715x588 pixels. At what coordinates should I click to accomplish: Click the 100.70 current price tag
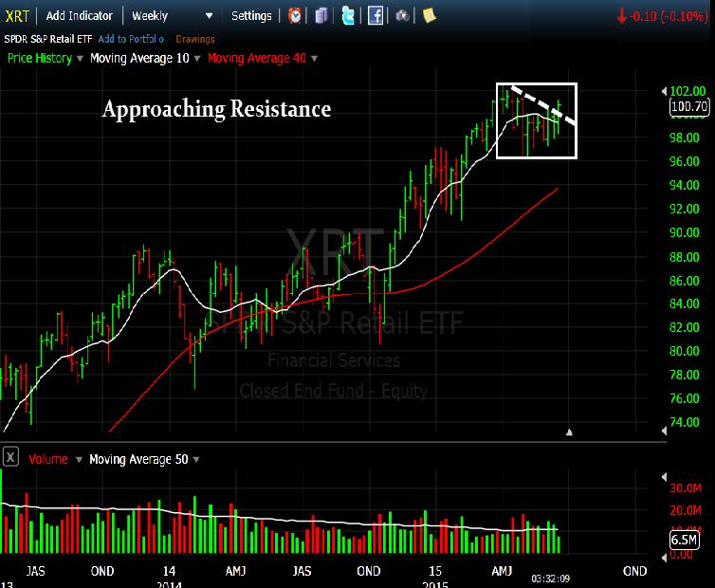pos(689,107)
